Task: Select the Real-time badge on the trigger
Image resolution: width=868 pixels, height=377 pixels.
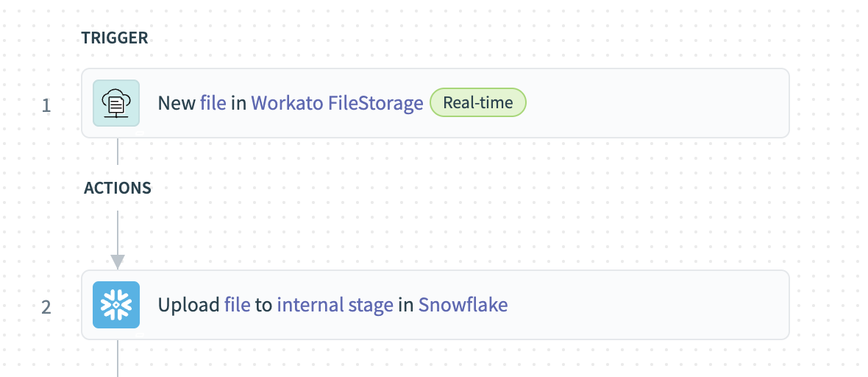Action: coord(478,103)
